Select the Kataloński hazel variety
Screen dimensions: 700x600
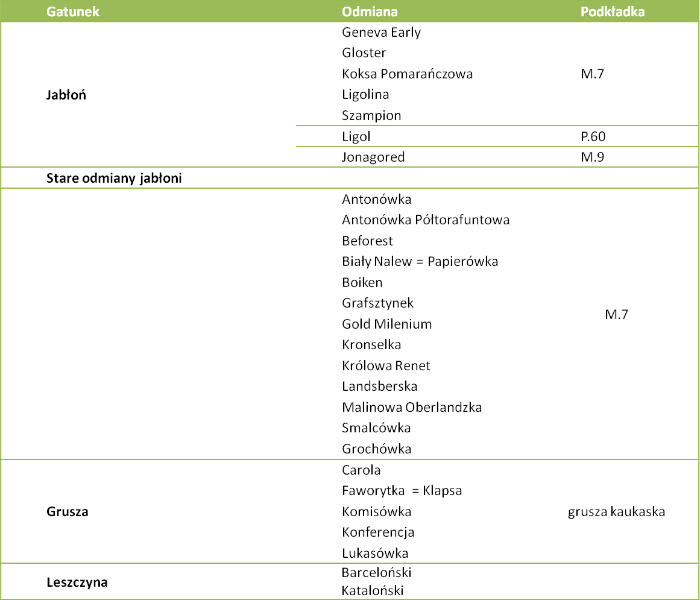[373, 590]
